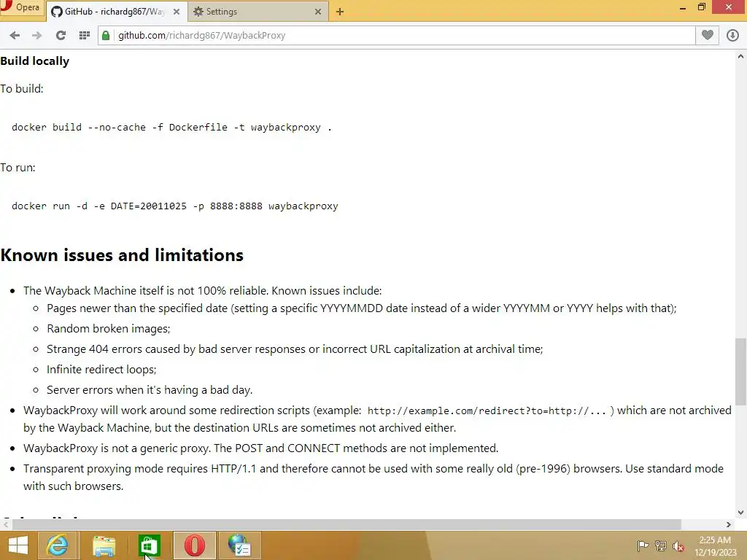This screenshot has height=560, width=747.
Task: Click the horizontal scrollbar thumb
Action: point(347,524)
